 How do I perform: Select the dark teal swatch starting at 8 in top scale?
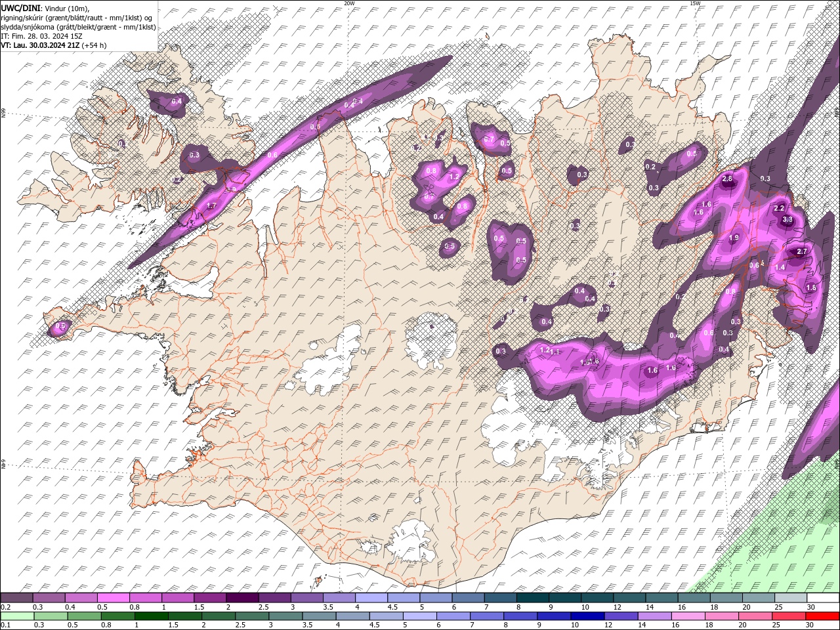[x=533, y=598]
